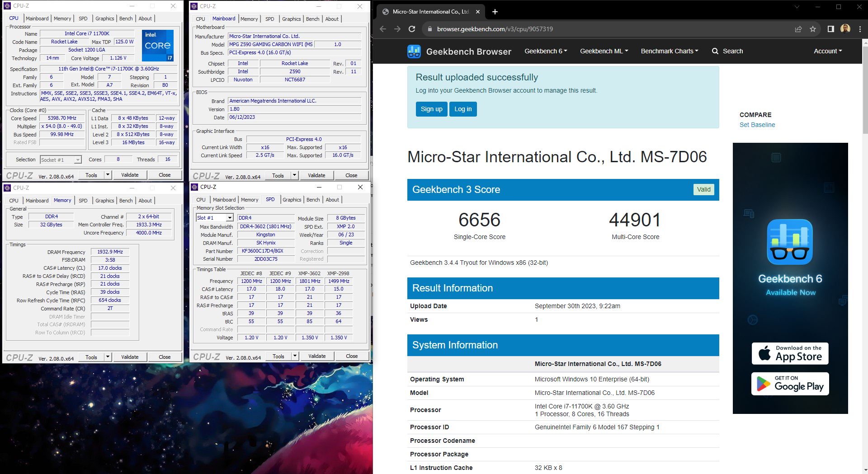Image resolution: width=868 pixels, height=474 pixels.
Task: Click the Search magnifier in Geekbench navbar
Action: (715, 51)
